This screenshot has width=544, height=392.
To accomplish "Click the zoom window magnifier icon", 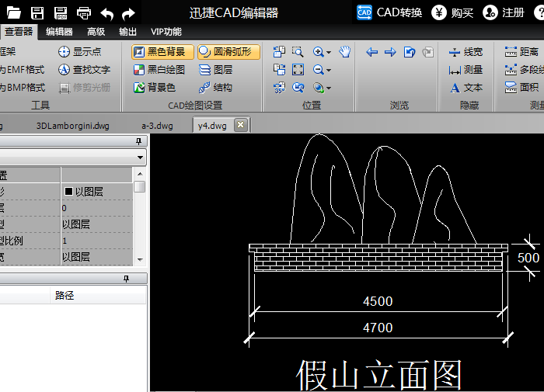I will click(298, 52).
